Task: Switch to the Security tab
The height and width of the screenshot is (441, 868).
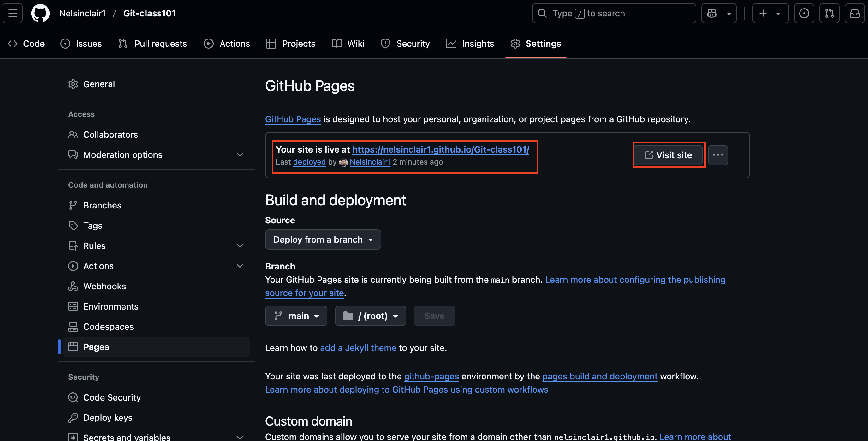Action: pyautogui.click(x=405, y=44)
